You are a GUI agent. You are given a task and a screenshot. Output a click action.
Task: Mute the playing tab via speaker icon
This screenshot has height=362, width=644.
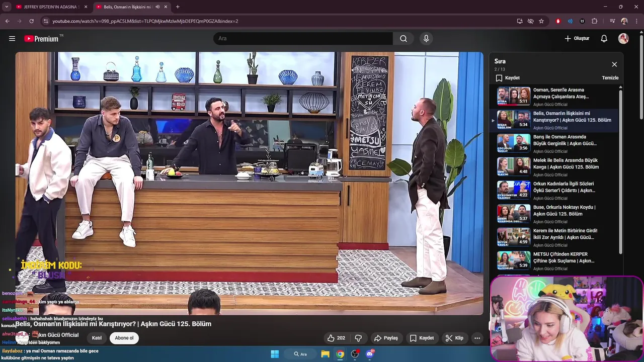tap(157, 7)
